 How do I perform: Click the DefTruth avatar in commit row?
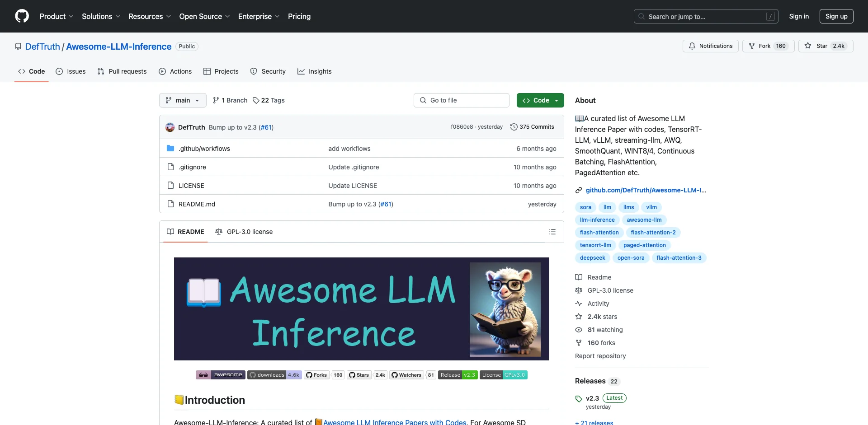170,127
